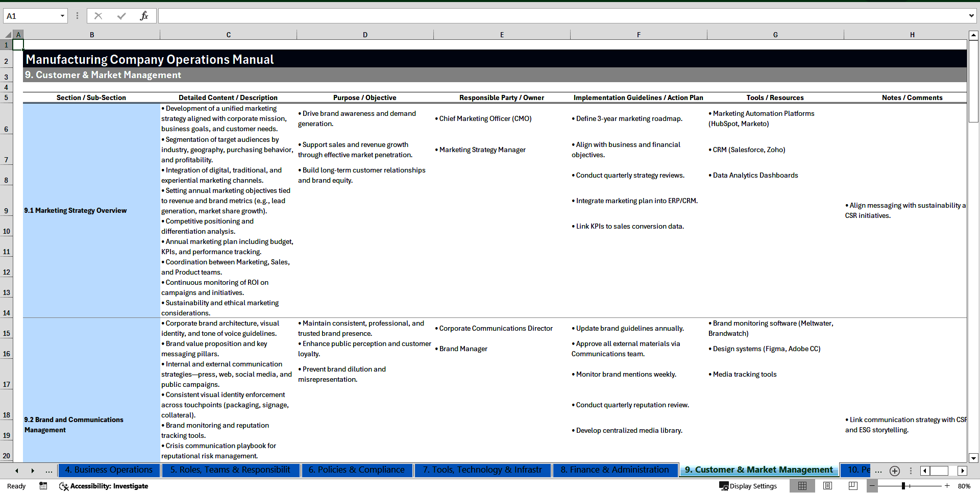Click the Display Settings button

(x=748, y=486)
